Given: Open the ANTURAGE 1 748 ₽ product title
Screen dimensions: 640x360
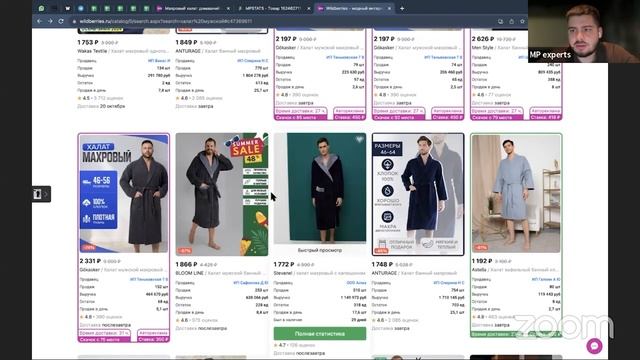Looking at the screenshot, I should pyautogui.click(x=414, y=273).
